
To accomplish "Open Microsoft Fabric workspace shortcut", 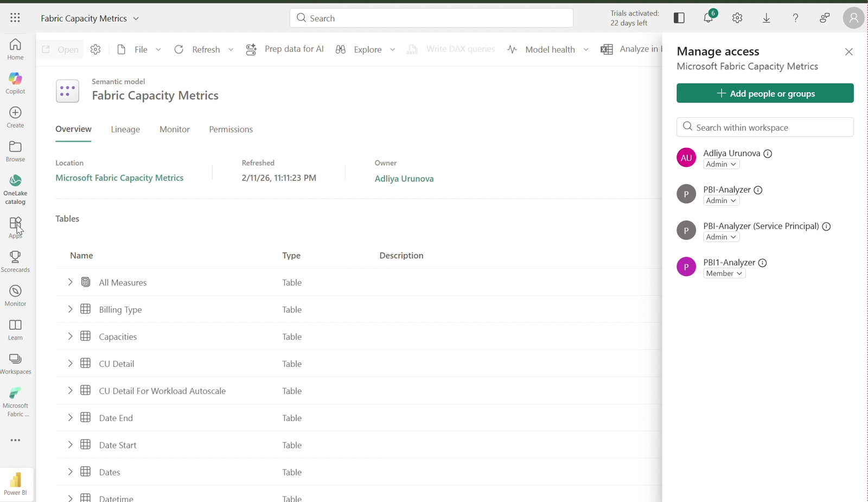I will click(x=15, y=402).
